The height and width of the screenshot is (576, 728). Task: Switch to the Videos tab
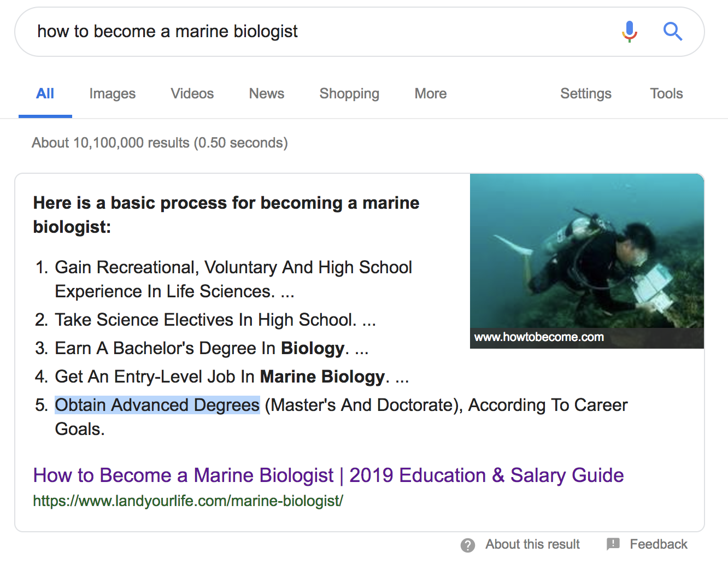[x=192, y=93]
